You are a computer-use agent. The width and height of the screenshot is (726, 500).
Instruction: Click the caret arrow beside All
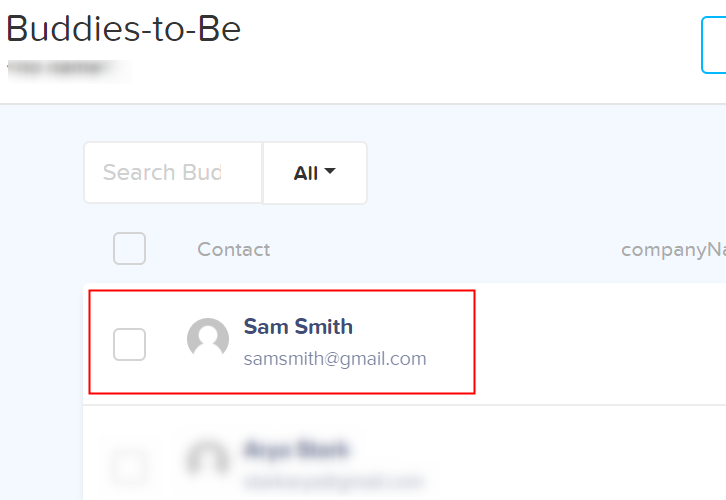coord(330,172)
